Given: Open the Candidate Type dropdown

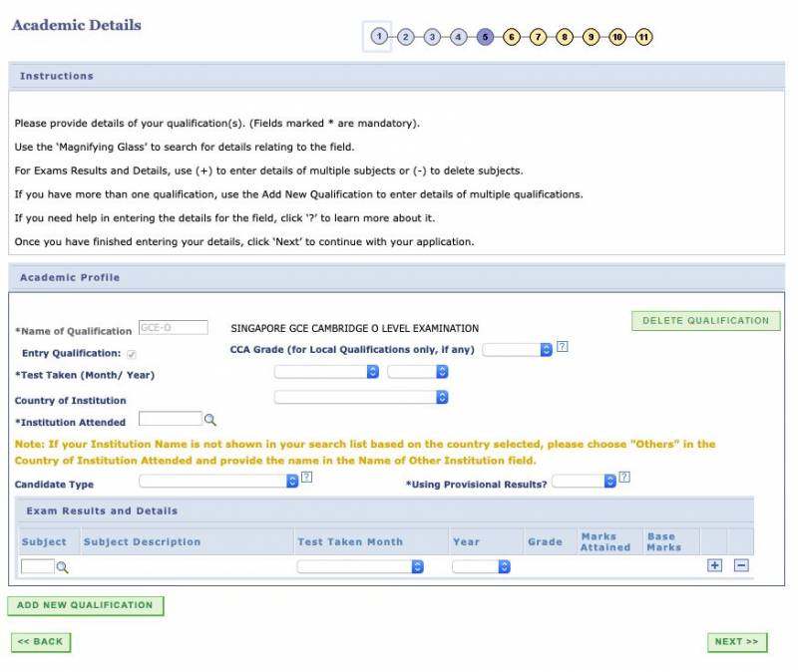Looking at the screenshot, I should pos(218,481).
